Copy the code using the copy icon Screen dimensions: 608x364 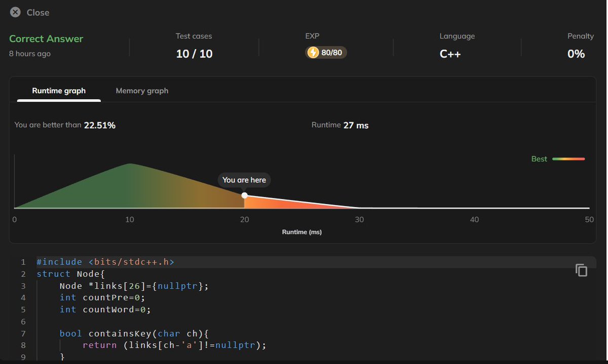pyautogui.click(x=581, y=270)
